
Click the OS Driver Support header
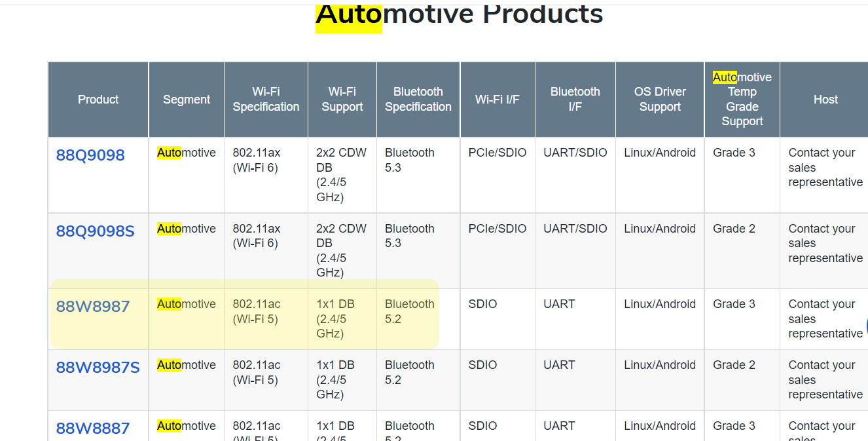[659, 100]
